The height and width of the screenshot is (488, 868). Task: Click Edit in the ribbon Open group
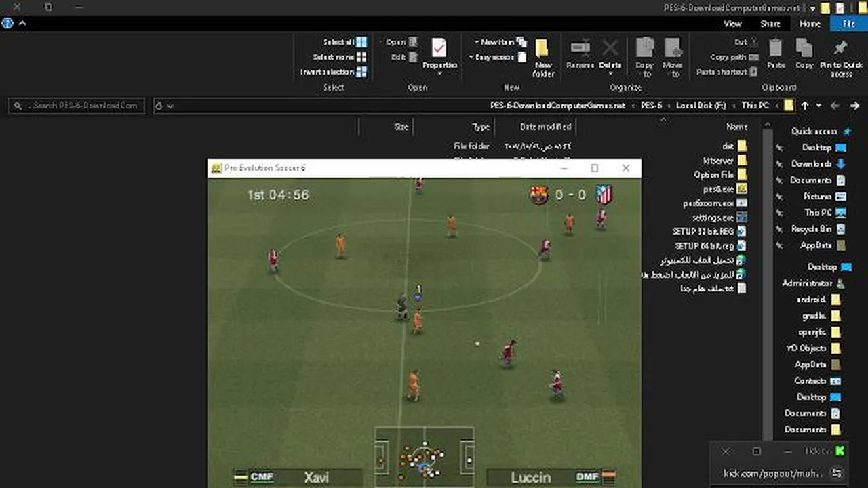[x=404, y=57]
